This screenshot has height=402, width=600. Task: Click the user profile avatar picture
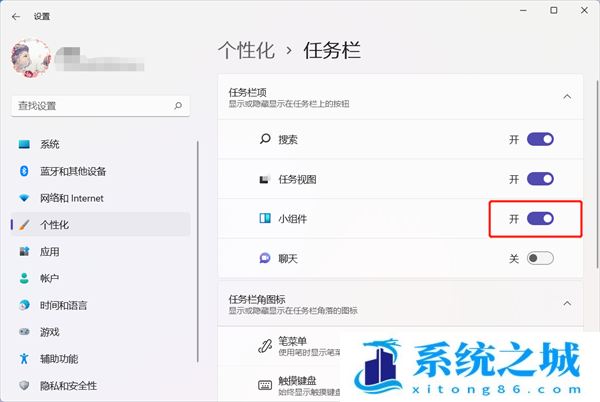click(x=32, y=62)
